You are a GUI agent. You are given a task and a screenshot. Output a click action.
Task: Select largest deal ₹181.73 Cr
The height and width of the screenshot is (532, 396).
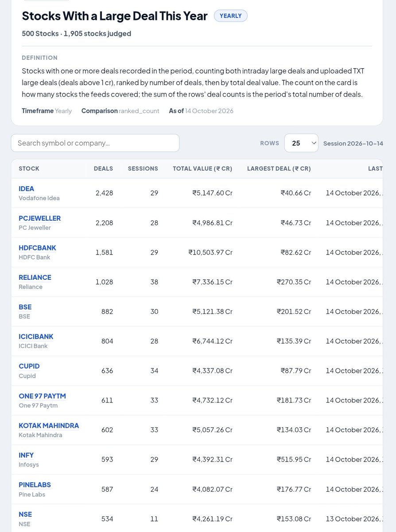[x=294, y=400]
